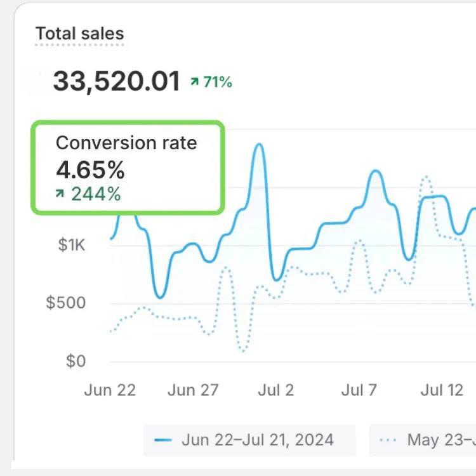Click the Conversion rate heading
Screen dimensions: 476x476
click(x=126, y=143)
